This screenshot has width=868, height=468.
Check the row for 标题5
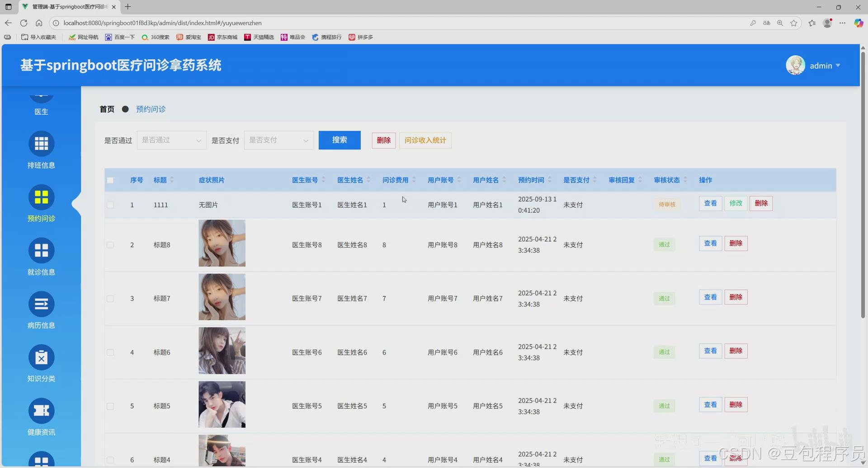click(x=110, y=406)
